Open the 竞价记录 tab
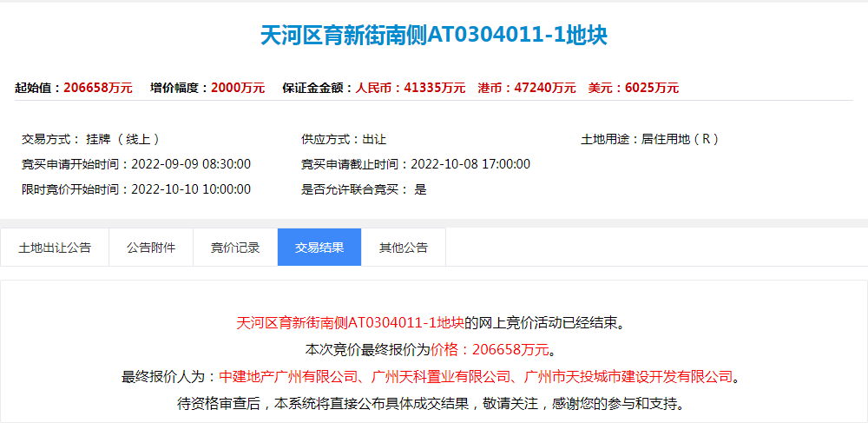Image resolution: width=868 pixels, height=423 pixels. [x=235, y=247]
